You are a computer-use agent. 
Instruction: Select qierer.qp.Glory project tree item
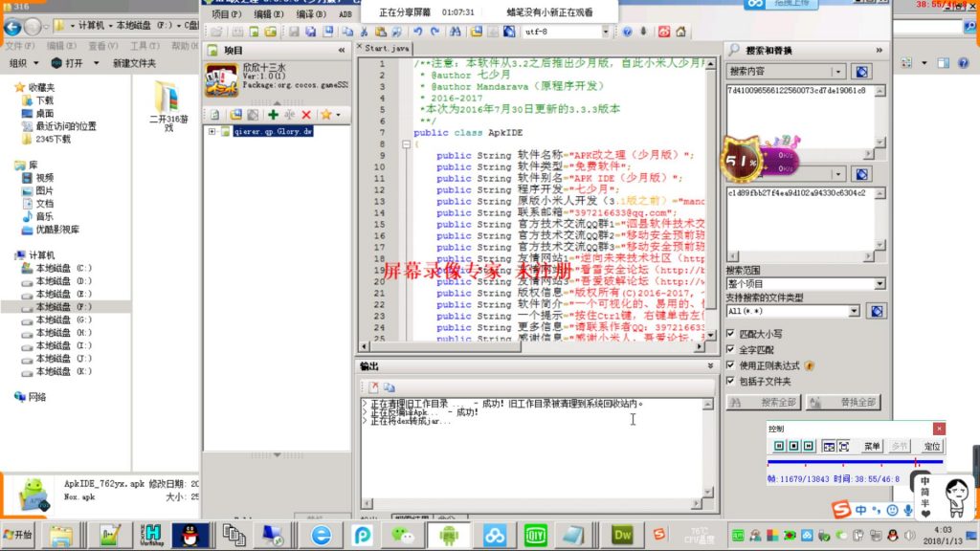(x=273, y=132)
